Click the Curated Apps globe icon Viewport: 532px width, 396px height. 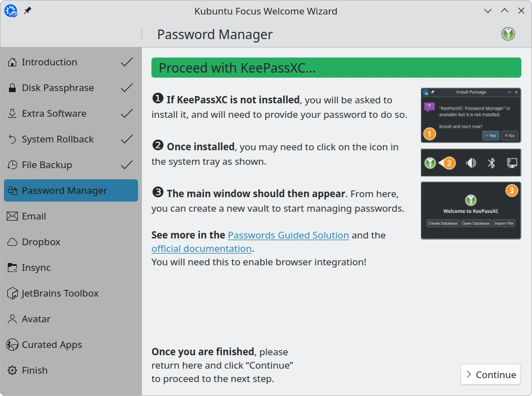(12, 345)
